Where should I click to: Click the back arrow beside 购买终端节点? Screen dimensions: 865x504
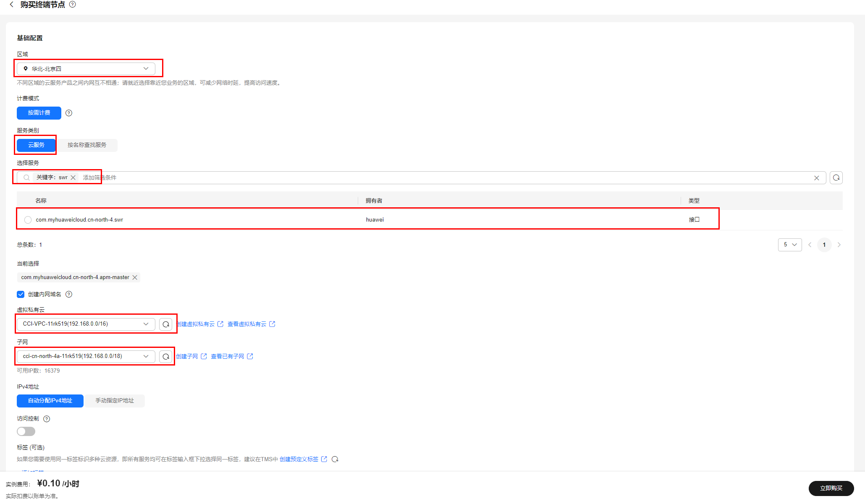pyautogui.click(x=11, y=5)
